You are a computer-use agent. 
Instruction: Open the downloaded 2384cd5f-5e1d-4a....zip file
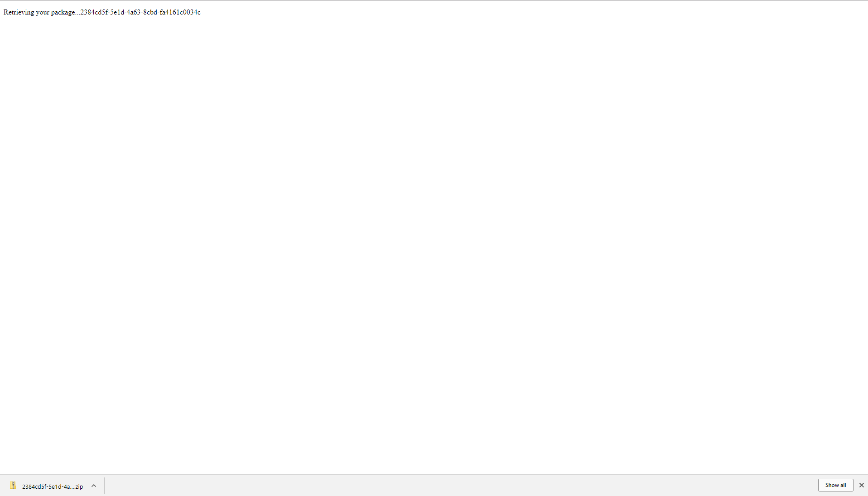[x=53, y=486]
